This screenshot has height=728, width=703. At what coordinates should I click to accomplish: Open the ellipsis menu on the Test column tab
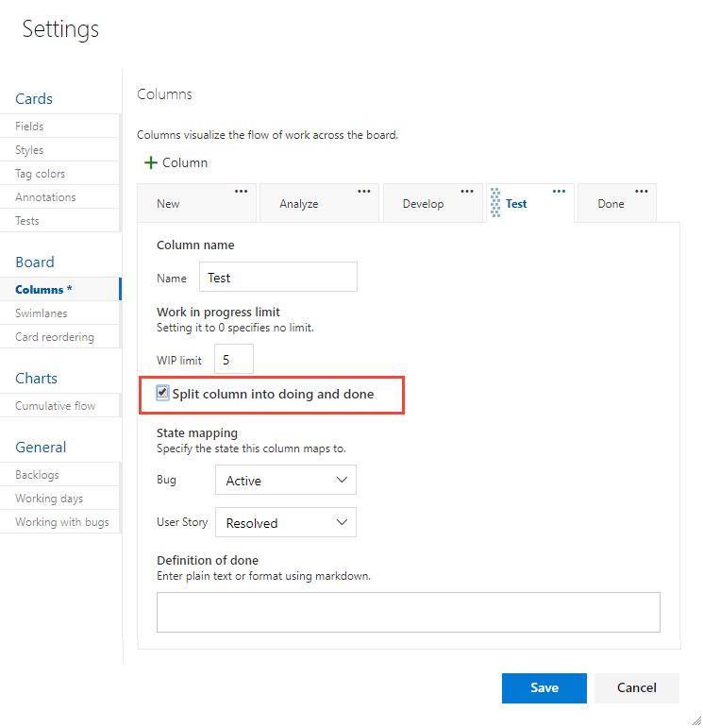559,192
